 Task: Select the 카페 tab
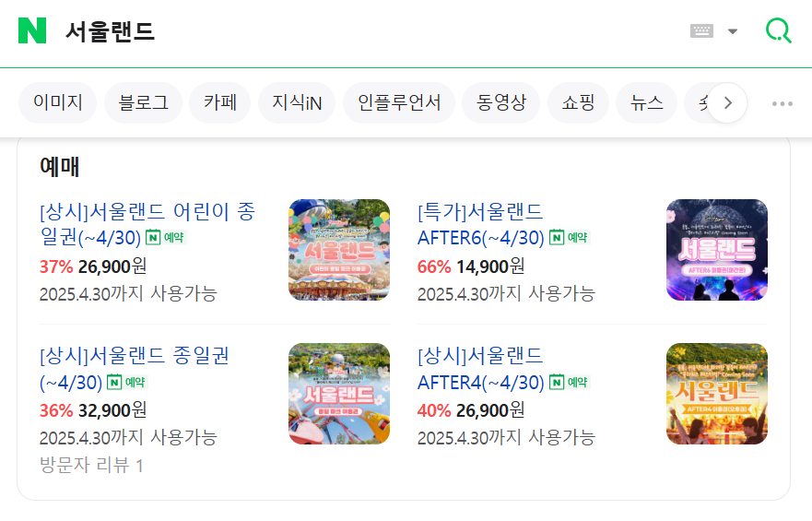click(x=220, y=102)
